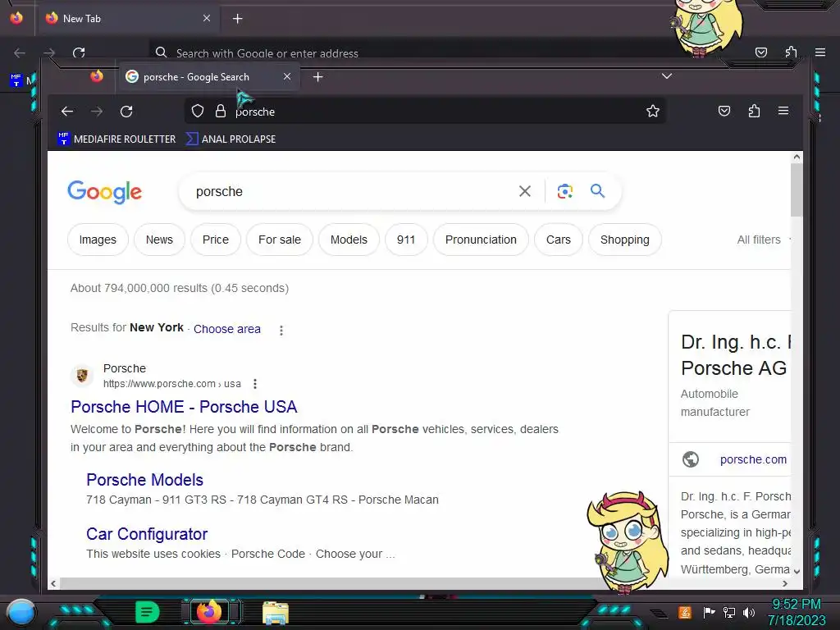Open Extensions puzzle icon in front window

(754, 111)
